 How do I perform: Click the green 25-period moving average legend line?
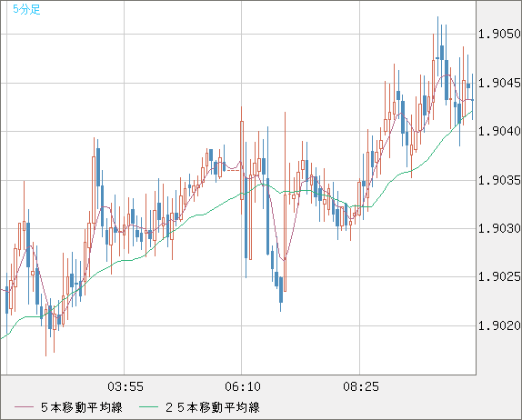click(x=148, y=407)
